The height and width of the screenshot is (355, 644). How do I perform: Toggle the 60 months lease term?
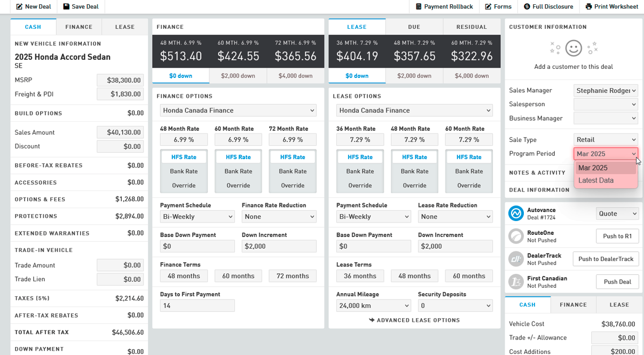coord(469,276)
